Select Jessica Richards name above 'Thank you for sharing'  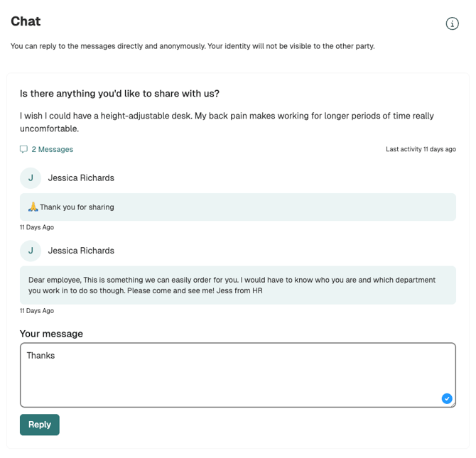point(81,178)
